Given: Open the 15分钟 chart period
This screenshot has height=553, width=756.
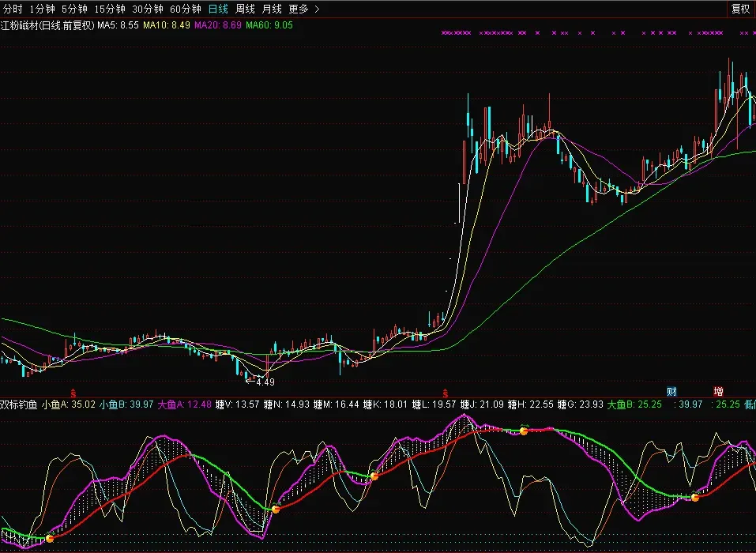Looking at the screenshot, I should pos(110,9).
